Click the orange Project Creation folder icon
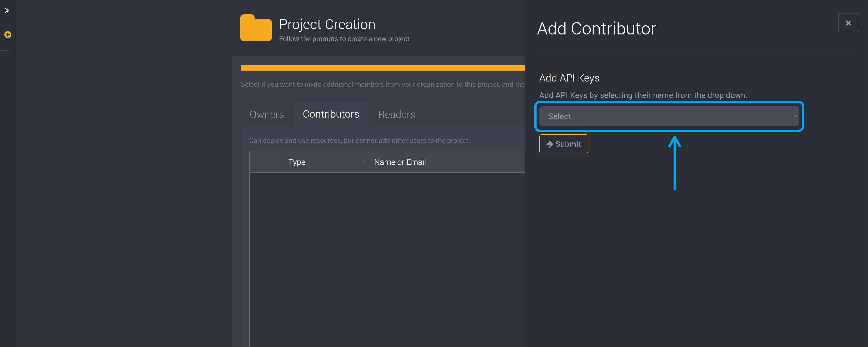 [256, 28]
